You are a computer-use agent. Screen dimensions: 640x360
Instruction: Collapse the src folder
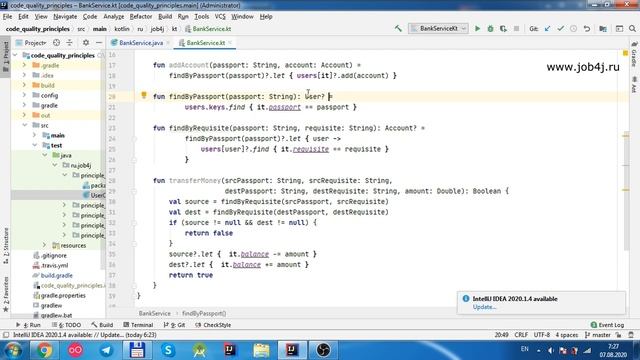pyautogui.click(x=24, y=125)
